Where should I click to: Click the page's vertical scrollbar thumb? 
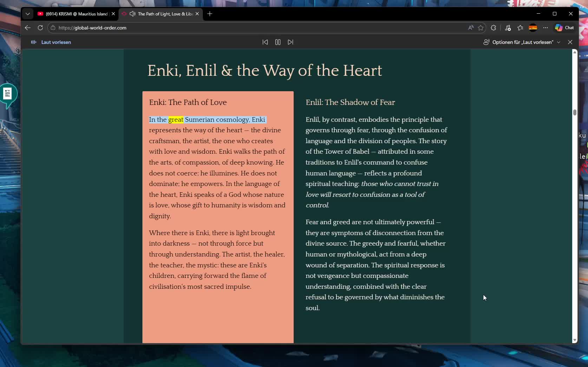575,112
